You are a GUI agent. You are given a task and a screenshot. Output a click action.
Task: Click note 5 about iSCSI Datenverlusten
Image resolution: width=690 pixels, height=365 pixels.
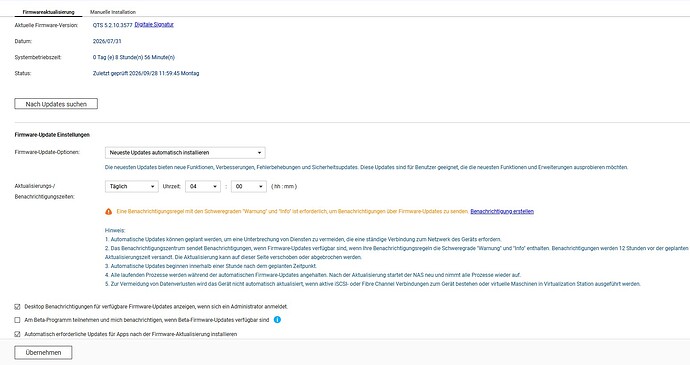[x=373, y=284]
